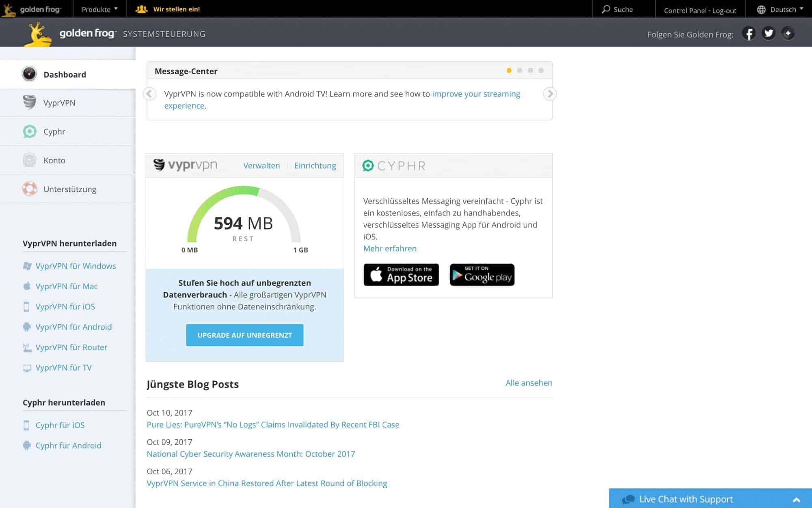812x508 pixels.
Task: Click Alle ansehen for blog posts
Action: coord(529,383)
